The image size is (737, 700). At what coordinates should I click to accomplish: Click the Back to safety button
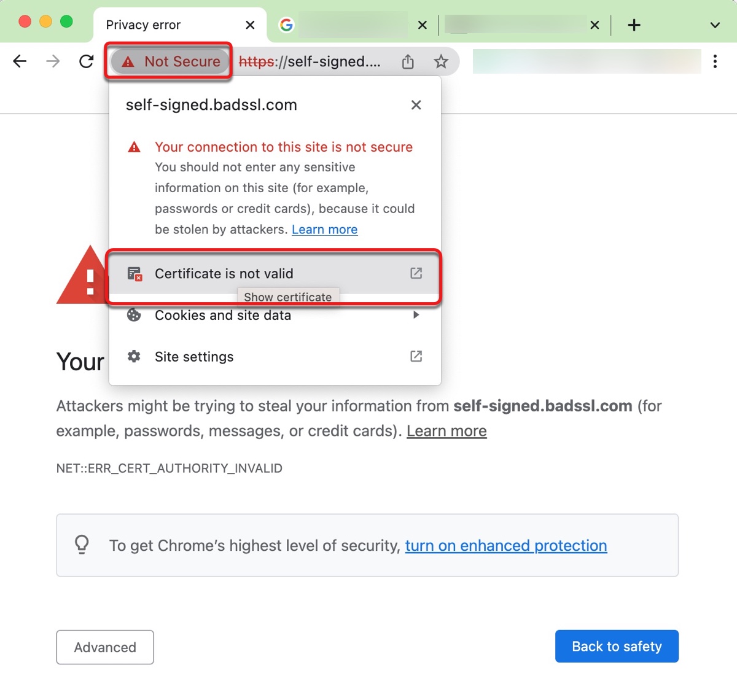[616, 646]
